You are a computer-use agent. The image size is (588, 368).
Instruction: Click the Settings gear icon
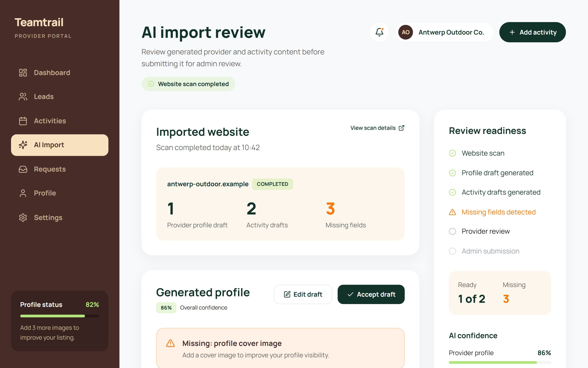click(23, 217)
